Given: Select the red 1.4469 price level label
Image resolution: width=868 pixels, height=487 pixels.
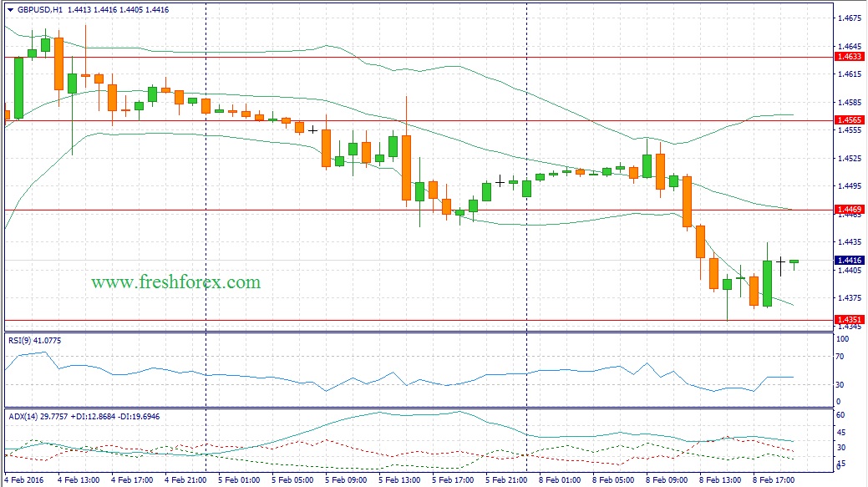Looking at the screenshot, I should [850, 210].
